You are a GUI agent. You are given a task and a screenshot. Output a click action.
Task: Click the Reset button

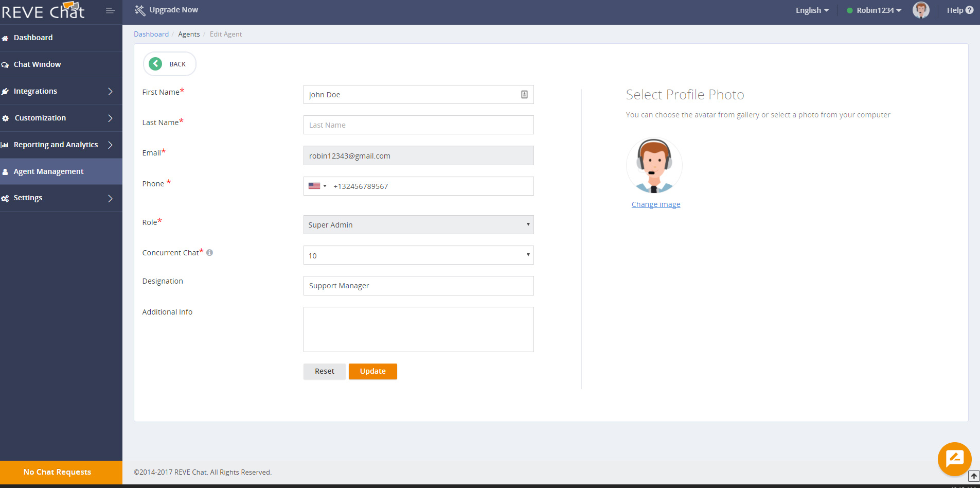[x=325, y=372]
